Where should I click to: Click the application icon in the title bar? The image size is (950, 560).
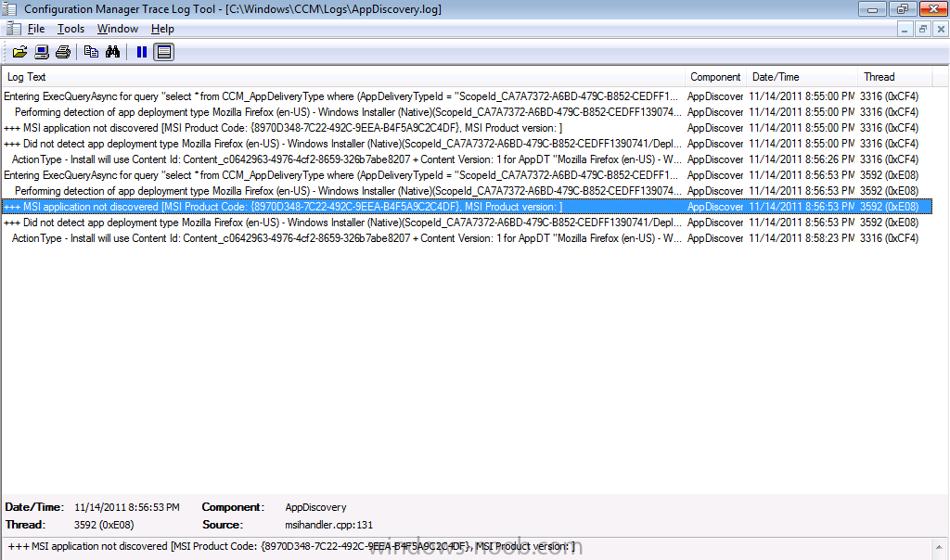pyautogui.click(x=9, y=9)
